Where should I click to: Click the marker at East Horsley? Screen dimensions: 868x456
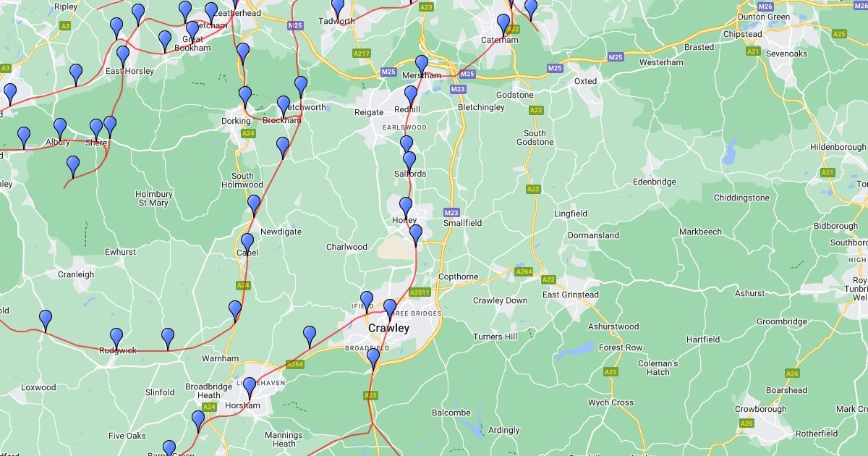click(x=123, y=56)
